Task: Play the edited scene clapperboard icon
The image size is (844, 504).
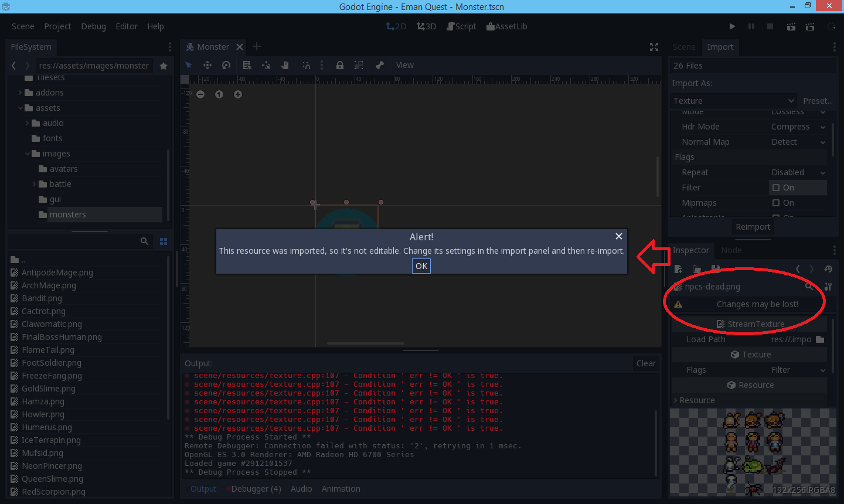Action: [791, 26]
